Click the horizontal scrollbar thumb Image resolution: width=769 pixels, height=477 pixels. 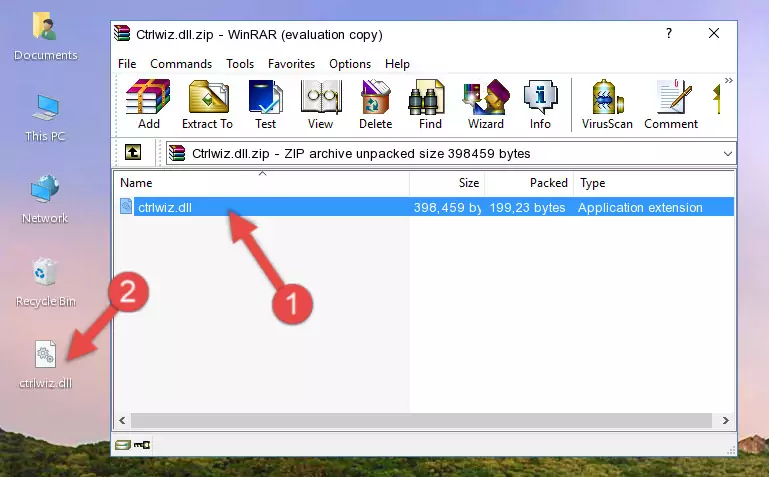coord(421,420)
